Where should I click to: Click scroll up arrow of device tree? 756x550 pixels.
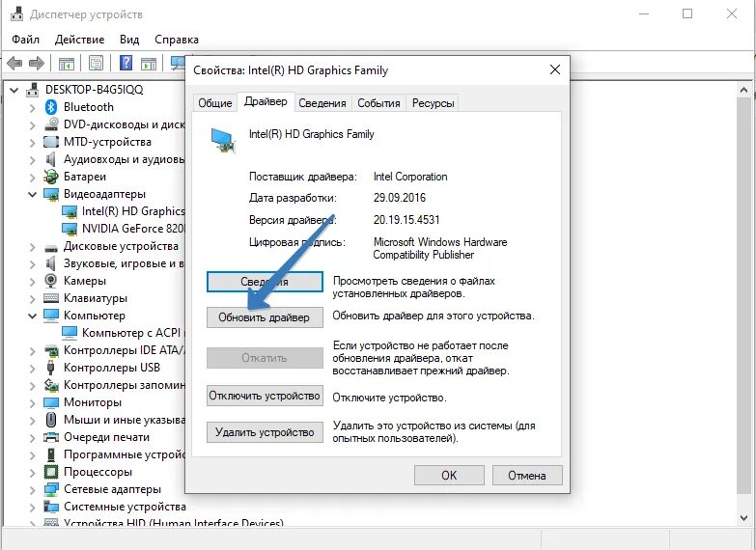point(743,90)
